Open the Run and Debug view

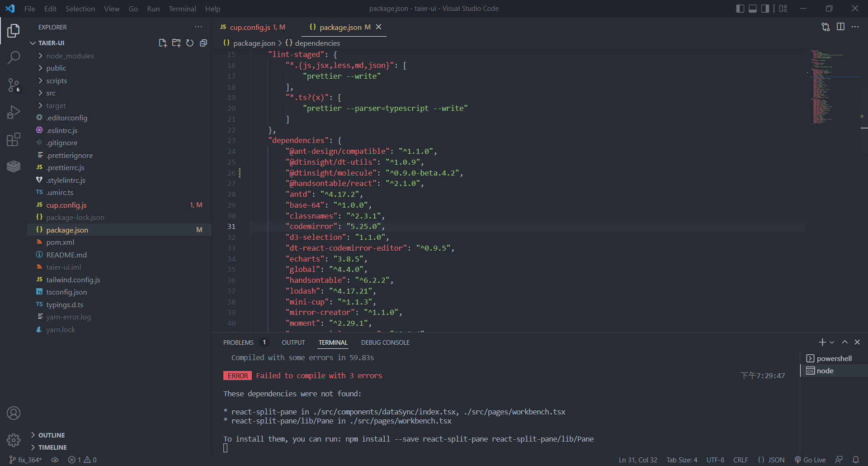pyautogui.click(x=14, y=112)
